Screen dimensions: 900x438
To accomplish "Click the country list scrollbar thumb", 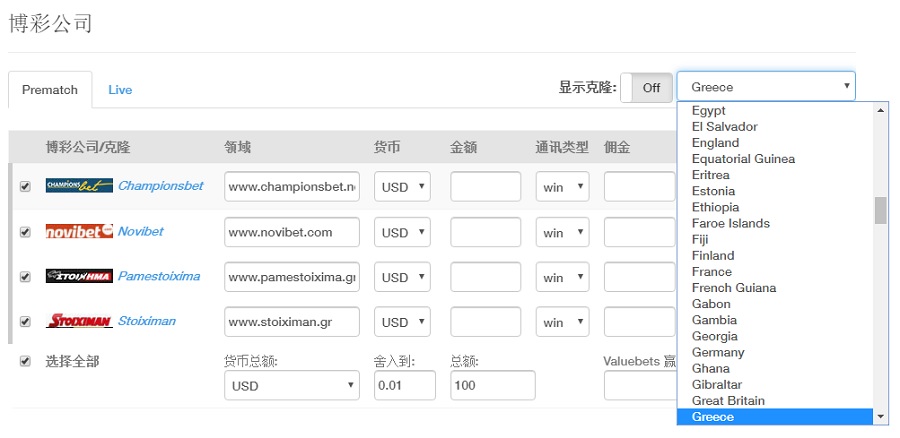I will [x=880, y=210].
